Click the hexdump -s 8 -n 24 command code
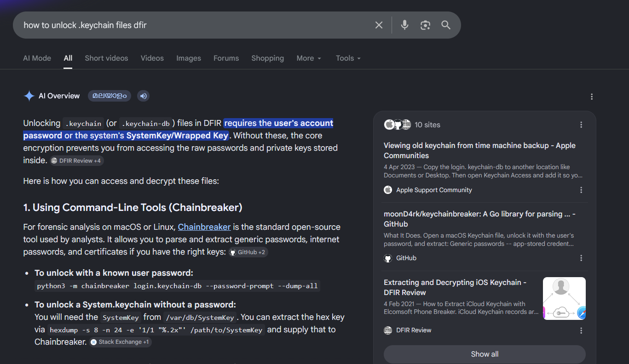The height and width of the screenshot is (364, 629). (x=156, y=330)
